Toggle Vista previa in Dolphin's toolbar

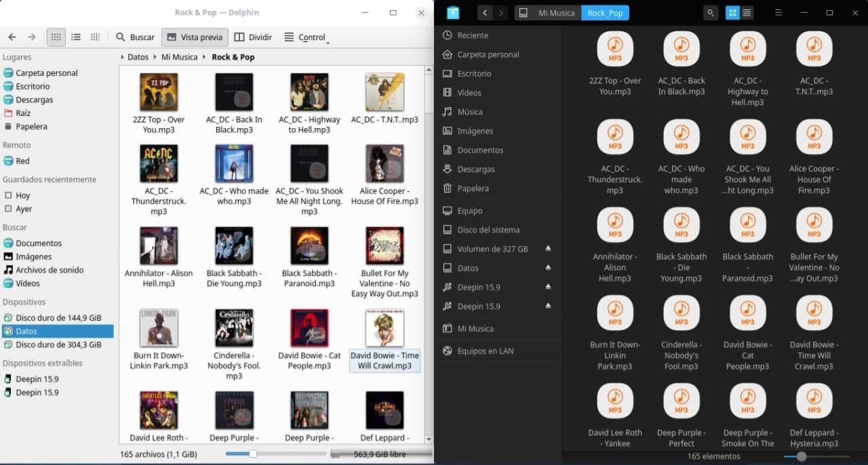pyautogui.click(x=194, y=37)
